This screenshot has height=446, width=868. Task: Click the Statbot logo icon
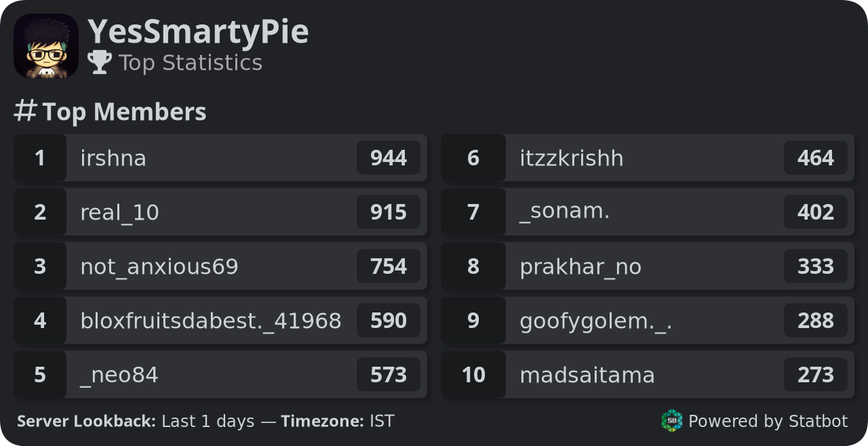pos(672,421)
